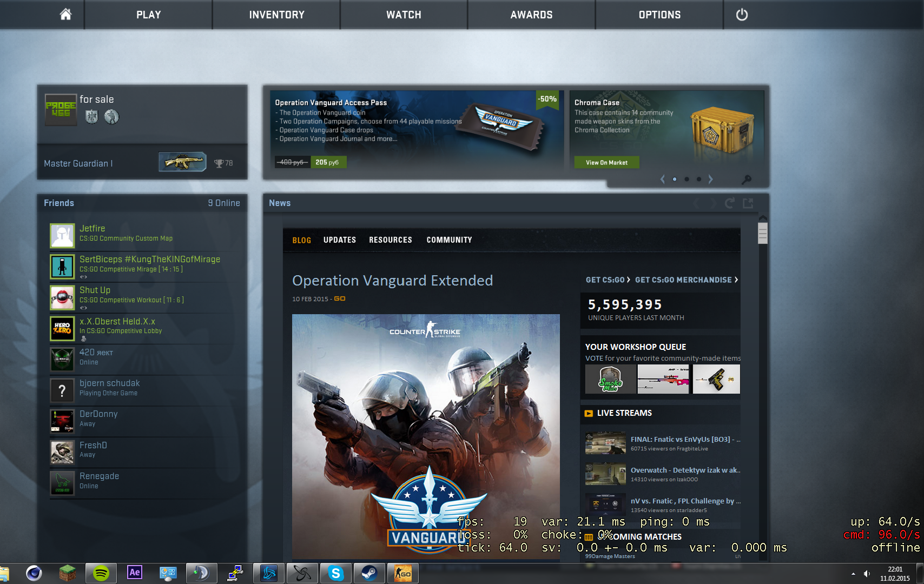Go to the Home screen icon

coord(65,15)
